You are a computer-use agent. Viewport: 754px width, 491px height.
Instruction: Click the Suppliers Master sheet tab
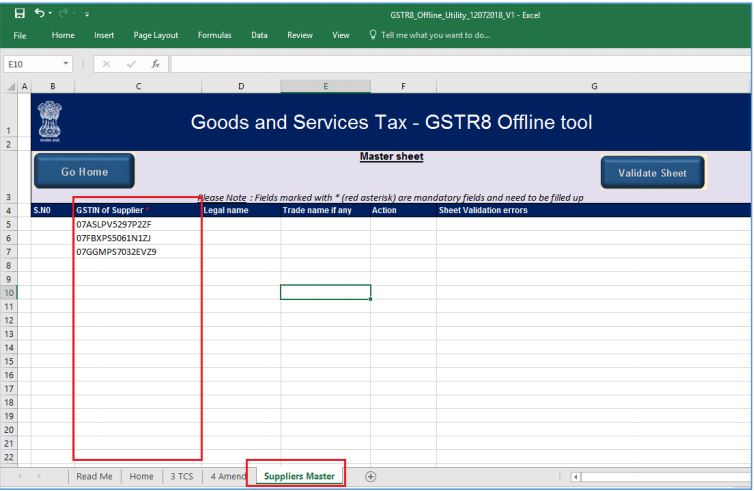point(299,476)
